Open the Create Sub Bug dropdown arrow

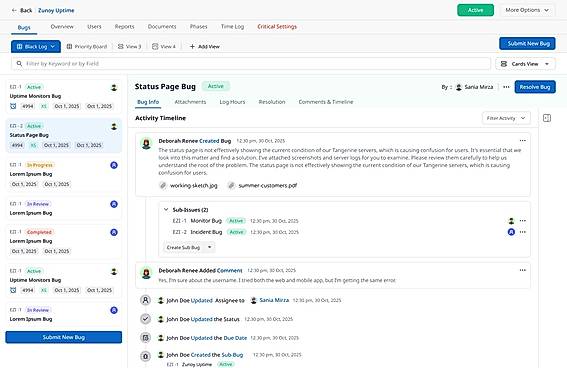(x=209, y=248)
